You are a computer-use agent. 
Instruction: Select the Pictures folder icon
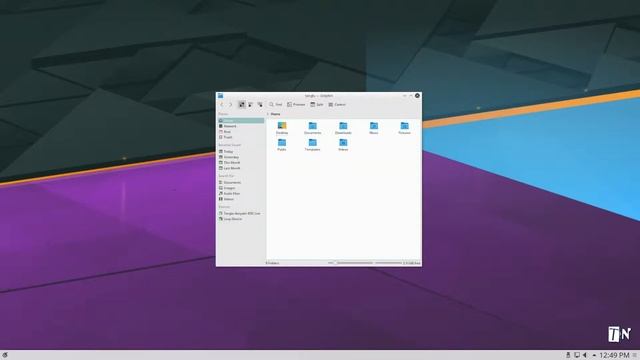click(404, 126)
